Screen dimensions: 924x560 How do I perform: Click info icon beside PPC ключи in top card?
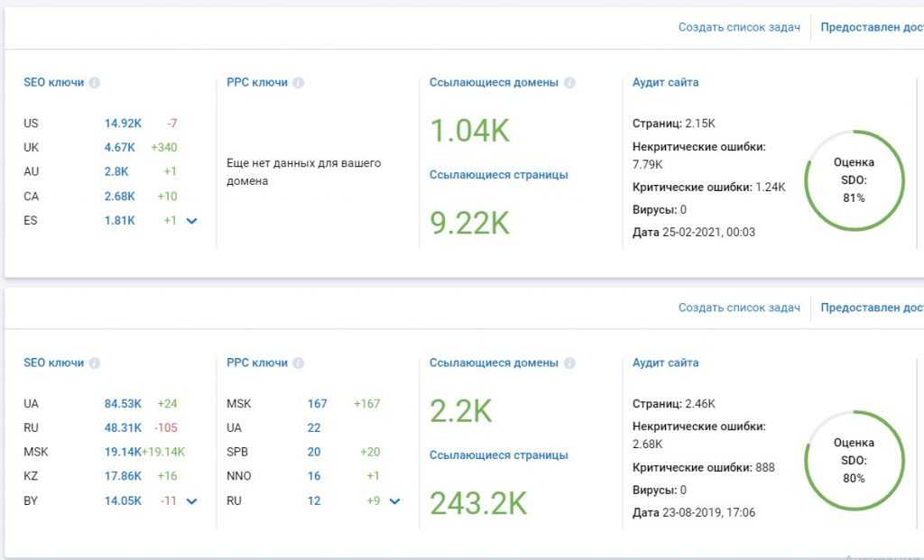coord(299,83)
